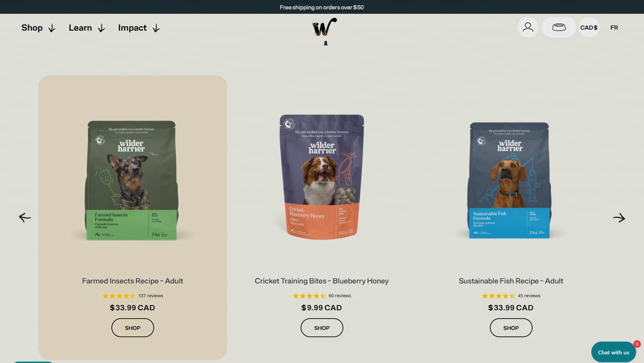Screen dimensions: 644x363
Task: Show the previous products with the left arrow
Action: pyautogui.click(x=25, y=217)
